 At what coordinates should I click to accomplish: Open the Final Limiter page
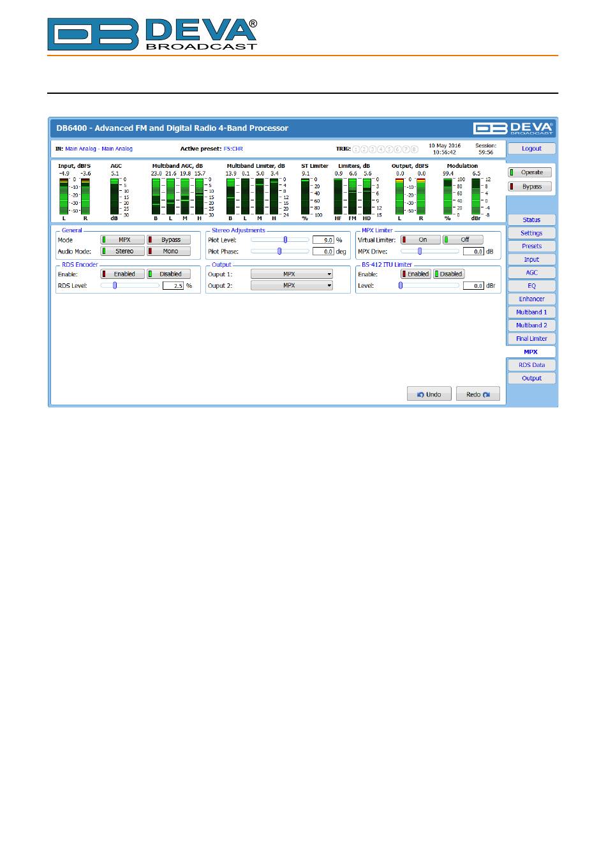pyautogui.click(x=531, y=338)
